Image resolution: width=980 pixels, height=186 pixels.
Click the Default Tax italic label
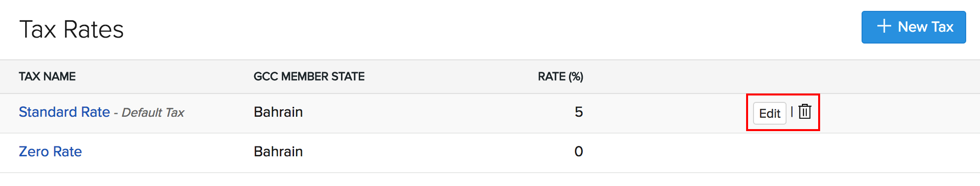coord(153,113)
